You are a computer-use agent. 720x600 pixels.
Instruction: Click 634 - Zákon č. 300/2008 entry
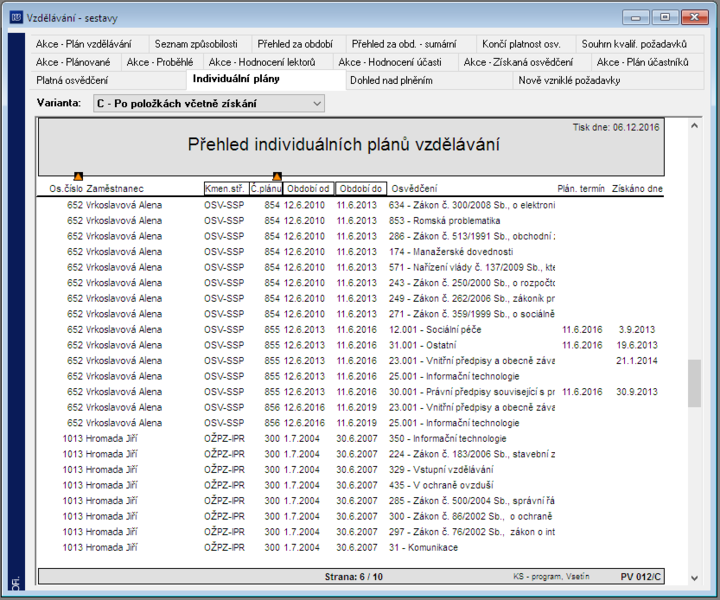[x=472, y=205]
